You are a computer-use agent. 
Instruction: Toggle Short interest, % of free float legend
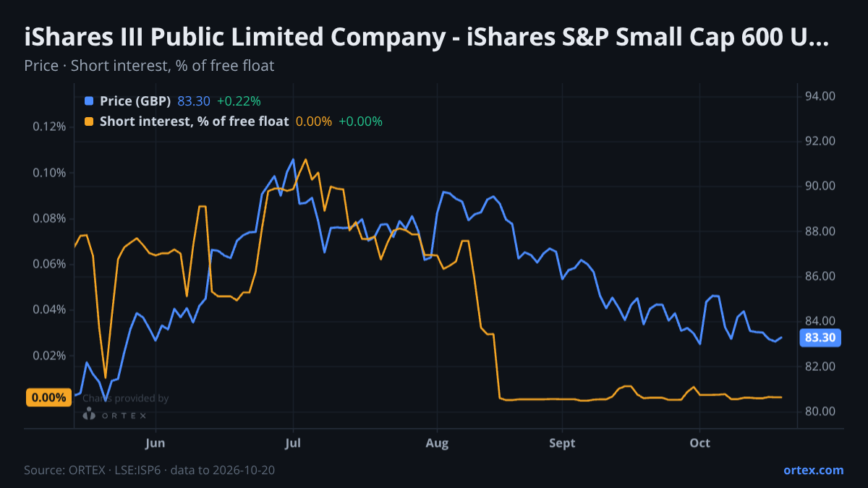[x=194, y=121]
